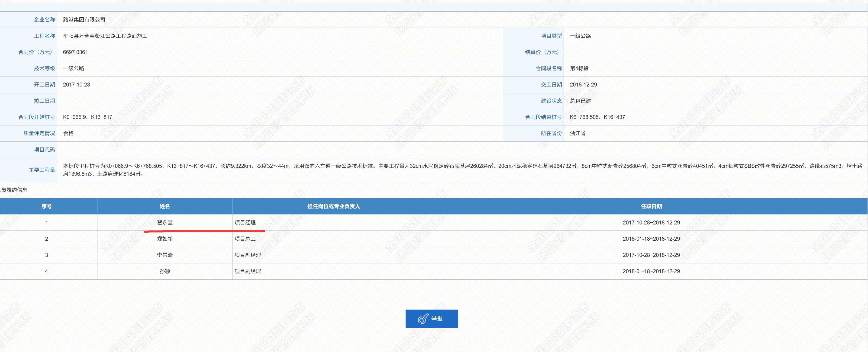The image size is (868, 352).
Task: Click the 任职日期 column header
Action: [651, 206]
